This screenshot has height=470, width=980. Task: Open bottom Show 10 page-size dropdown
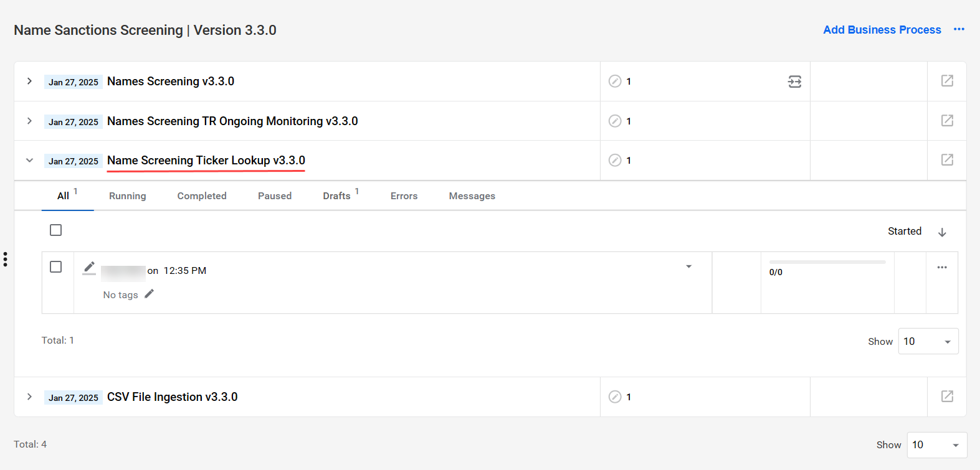tap(937, 445)
